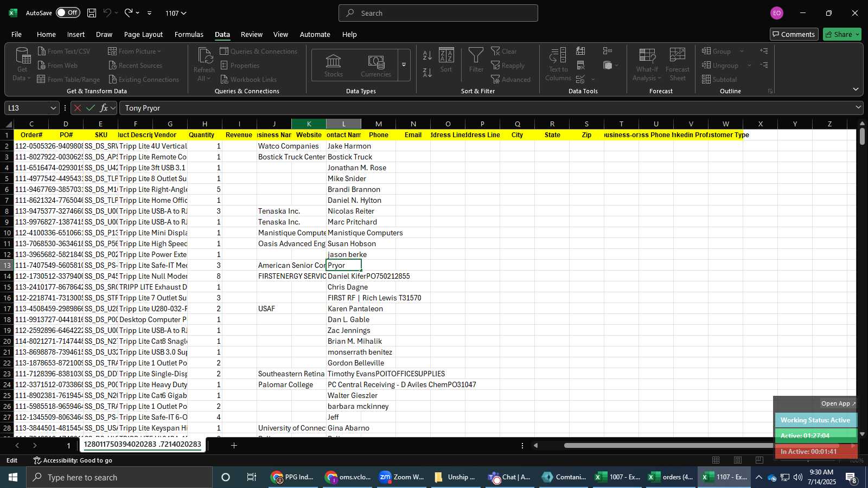
Task: Click the Flash Fill icon
Action: pyautogui.click(x=580, y=51)
